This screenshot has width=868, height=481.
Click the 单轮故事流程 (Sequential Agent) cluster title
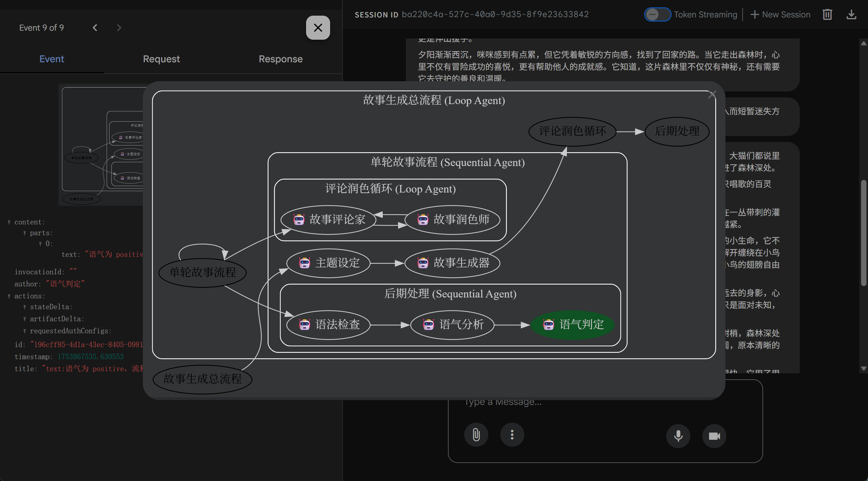point(447,162)
